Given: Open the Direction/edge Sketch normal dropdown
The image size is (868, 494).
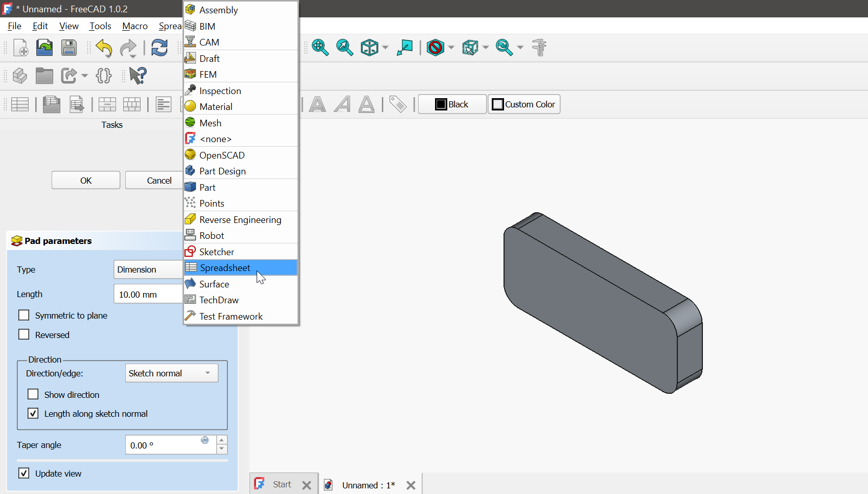Looking at the screenshot, I should pyautogui.click(x=172, y=373).
